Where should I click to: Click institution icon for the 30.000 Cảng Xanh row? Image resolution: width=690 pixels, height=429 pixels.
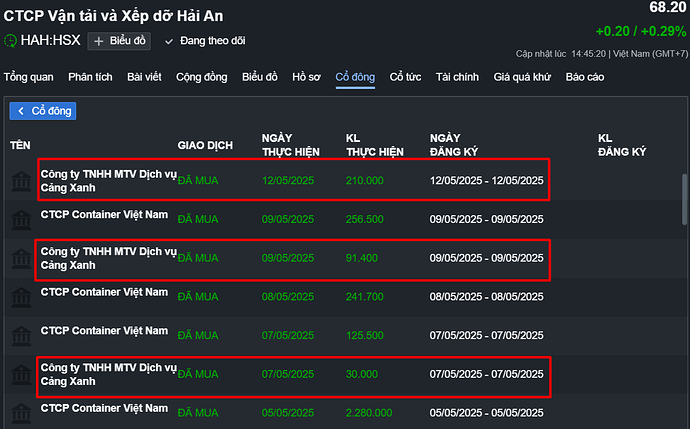point(21,374)
